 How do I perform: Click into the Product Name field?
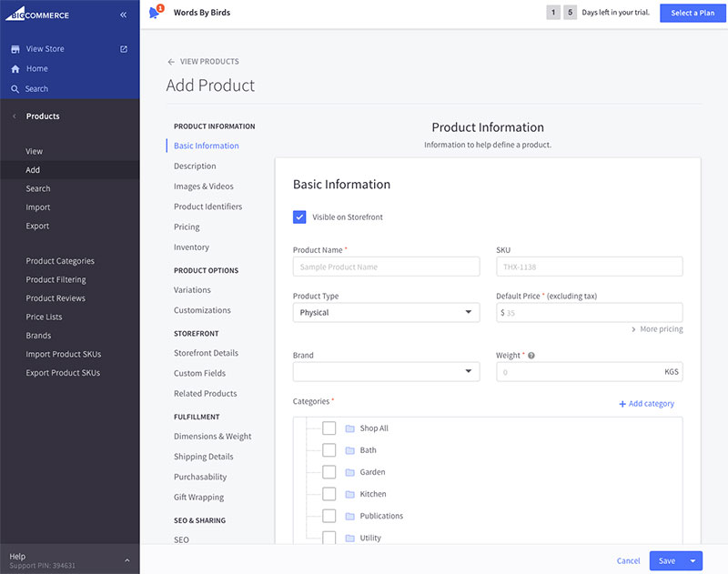tap(386, 267)
